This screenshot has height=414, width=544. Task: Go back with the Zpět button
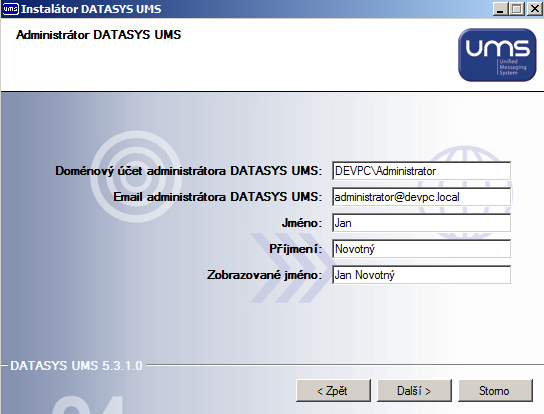click(x=333, y=391)
